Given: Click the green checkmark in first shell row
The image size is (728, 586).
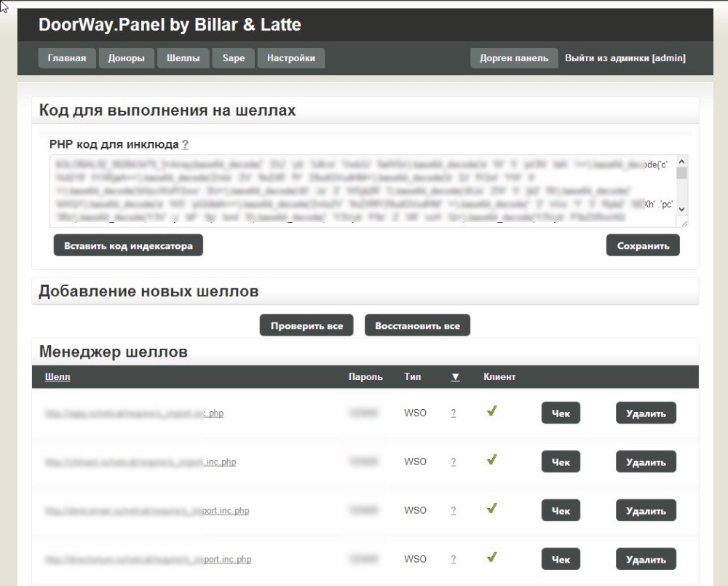Looking at the screenshot, I should click(492, 412).
